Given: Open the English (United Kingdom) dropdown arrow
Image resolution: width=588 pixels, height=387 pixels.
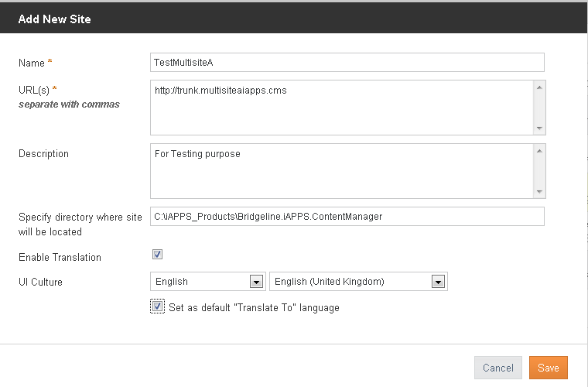Looking at the screenshot, I should coord(438,282).
